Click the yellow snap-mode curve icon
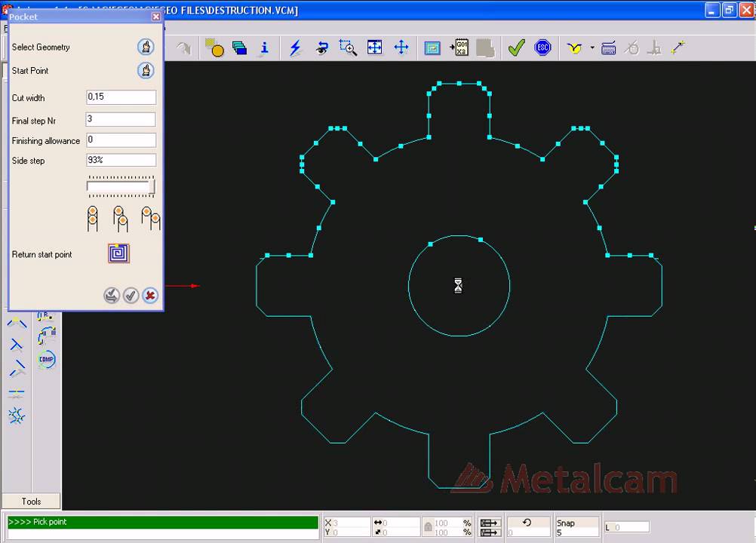Screen dimensions: 756x543 pos(574,48)
